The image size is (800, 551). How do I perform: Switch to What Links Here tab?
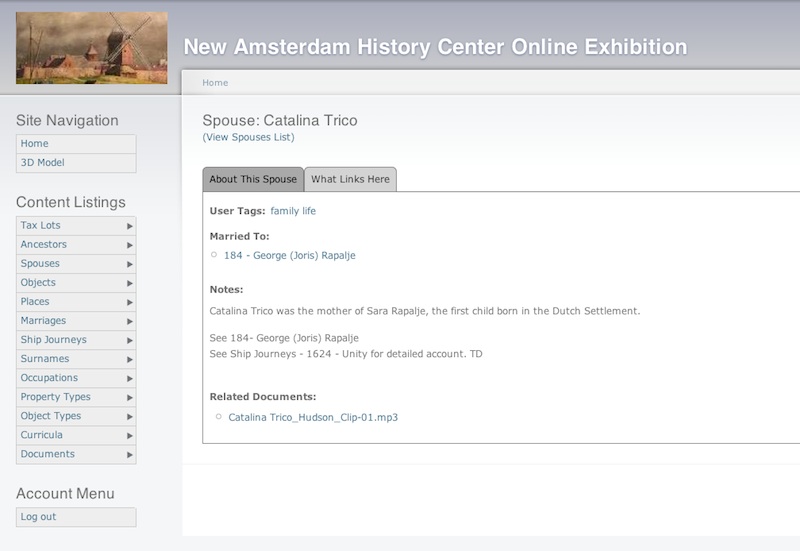350,180
